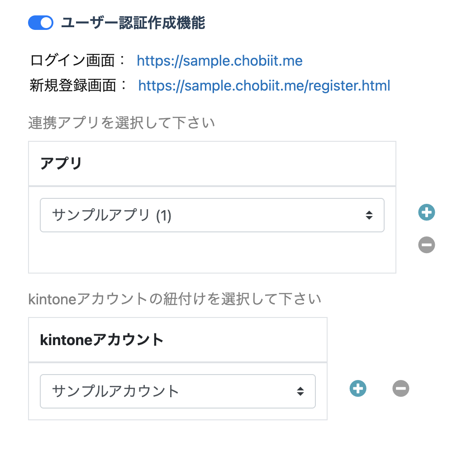
Task: Open the ログイン画面 link sample.chobiit.me
Action: 219,61
